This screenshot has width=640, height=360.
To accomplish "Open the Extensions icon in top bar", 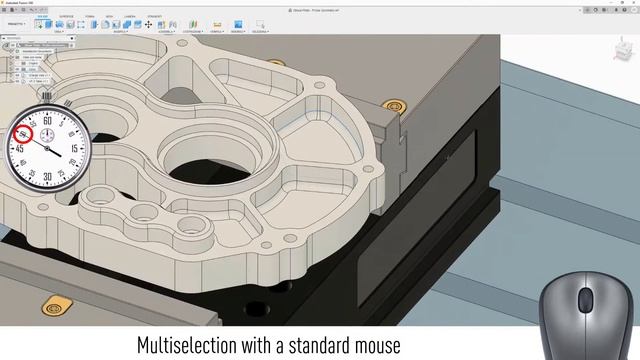I will coord(596,10).
